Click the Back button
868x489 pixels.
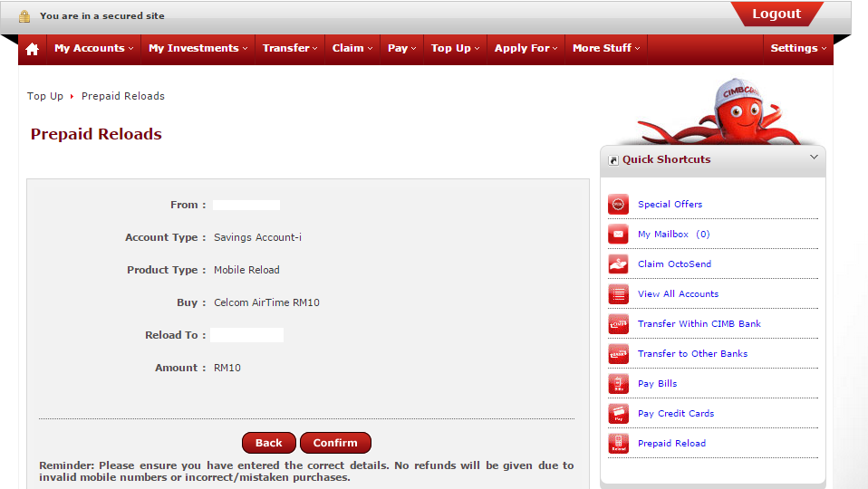[269, 443]
